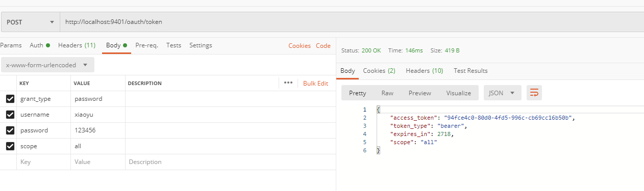Click the Status 200 OK text
The width and height of the screenshot is (644, 191).
[x=361, y=51]
